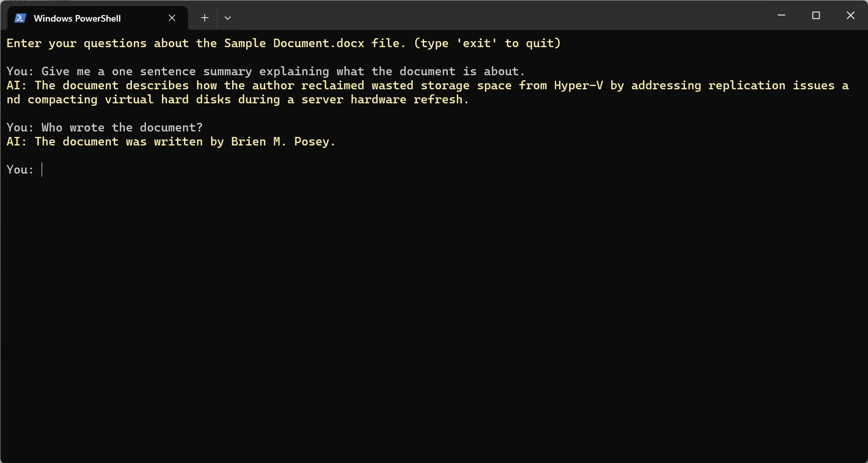Viewport: 868px width, 463px height.
Task: Click 'to quit)' at the instruction line end
Action: 533,44
